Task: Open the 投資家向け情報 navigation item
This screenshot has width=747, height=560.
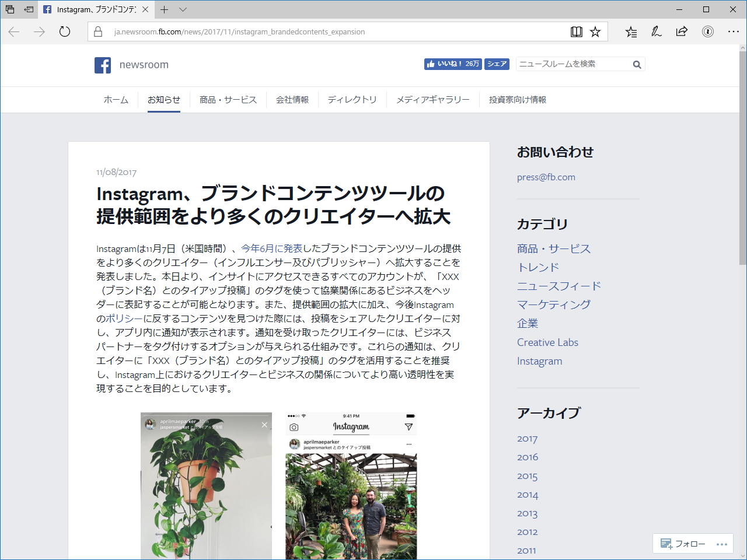Action: click(518, 100)
